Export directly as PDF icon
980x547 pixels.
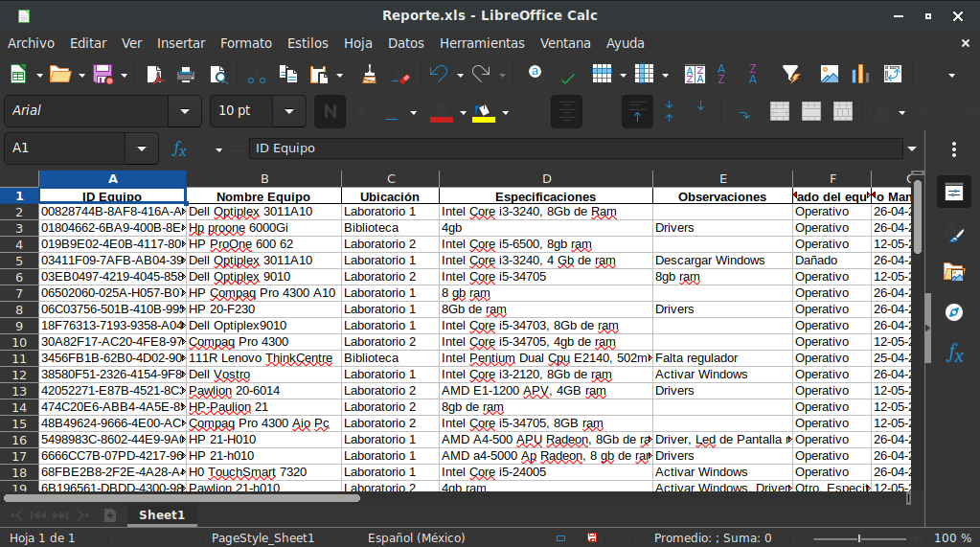pyautogui.click(x=155, y=75)
